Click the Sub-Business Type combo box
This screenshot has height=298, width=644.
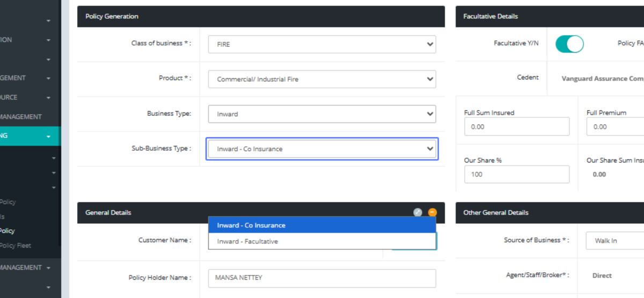pyautogui.click(x=322, y=149)
